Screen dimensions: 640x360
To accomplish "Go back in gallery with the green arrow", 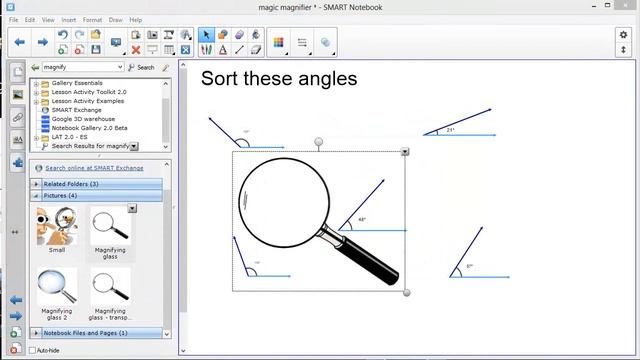I will pyautogui.click(x=35, y=67).
